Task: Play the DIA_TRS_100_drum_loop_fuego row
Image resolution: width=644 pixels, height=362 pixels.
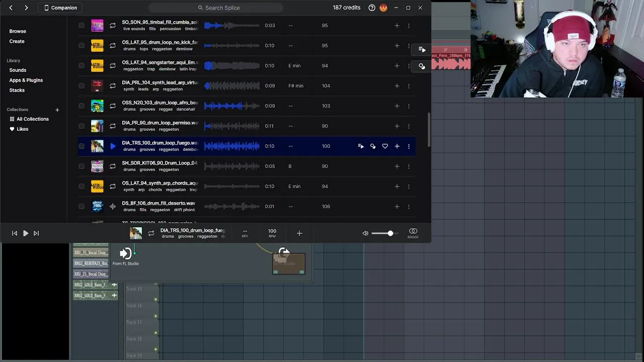Action: (113, 146)
